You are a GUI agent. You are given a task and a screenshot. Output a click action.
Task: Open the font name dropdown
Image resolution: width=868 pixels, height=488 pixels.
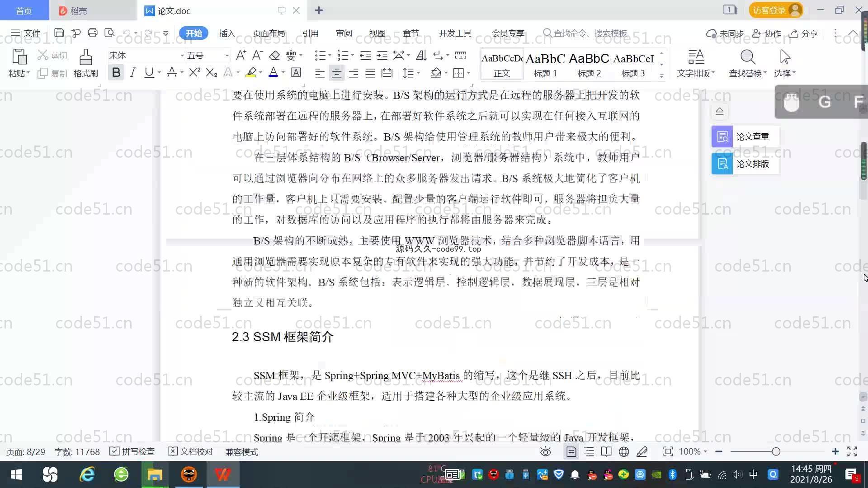pyautogui.click(x=182, y=56)
